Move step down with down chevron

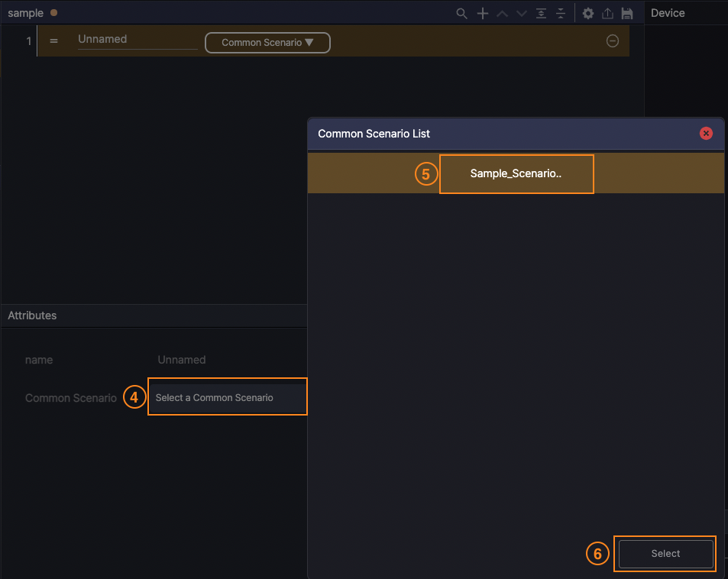point(522,14)
